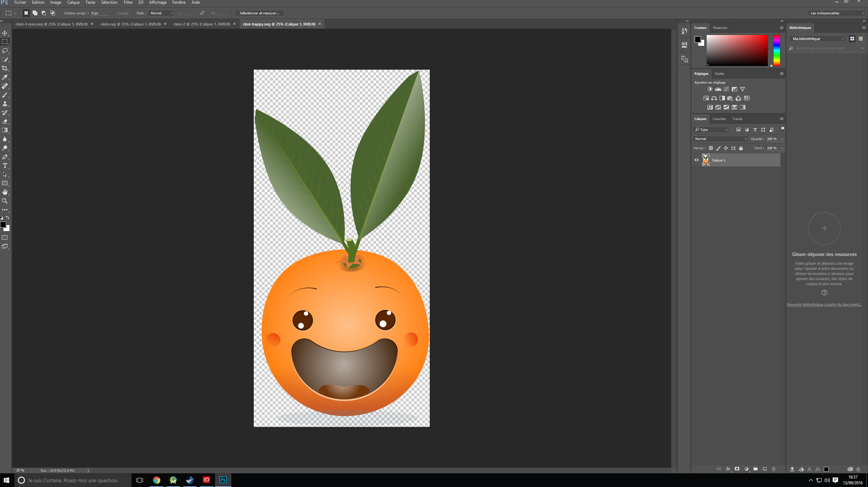This screenshot has height=487, width=868.
Task: Toggle lock image pixels brush icon
Action: [x=718, y=148]
